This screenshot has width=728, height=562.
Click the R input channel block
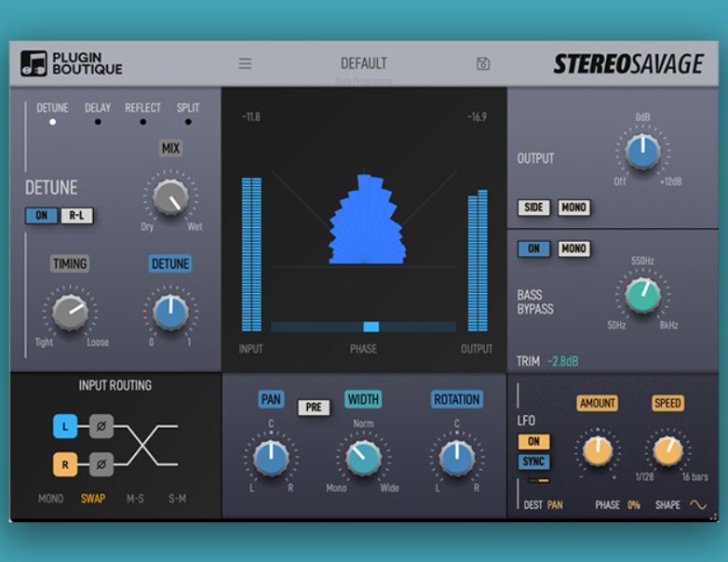coord(65,464)
